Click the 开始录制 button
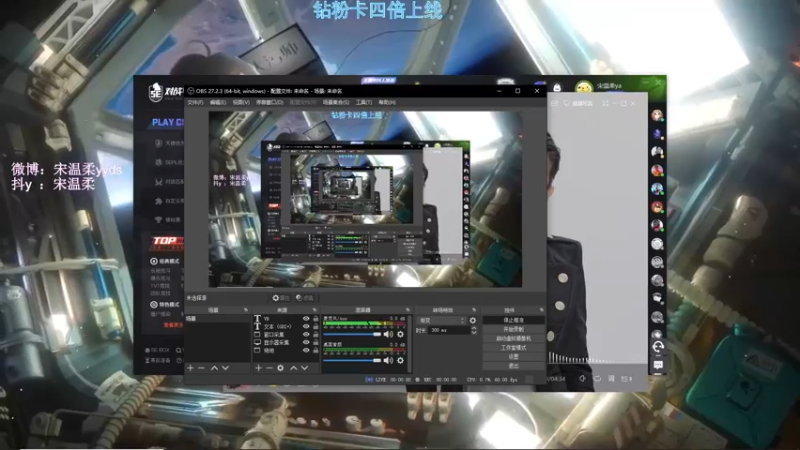The height and width of the screenshot is (450, 800). tap(513, 330)
